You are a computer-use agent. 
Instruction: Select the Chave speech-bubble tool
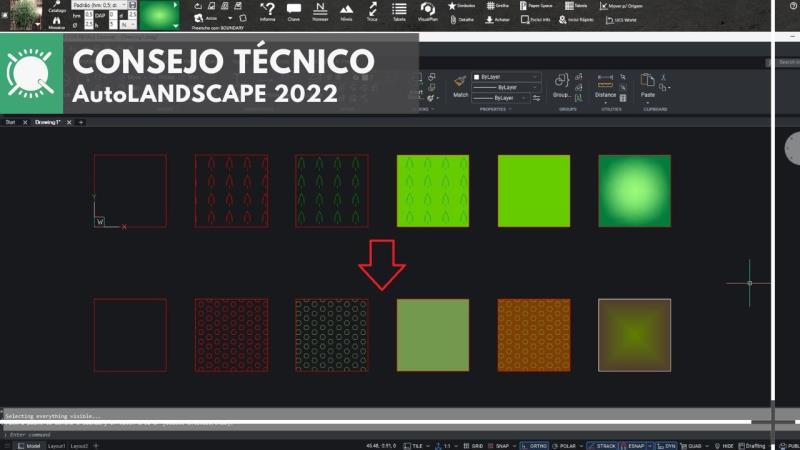coord(294,12)
